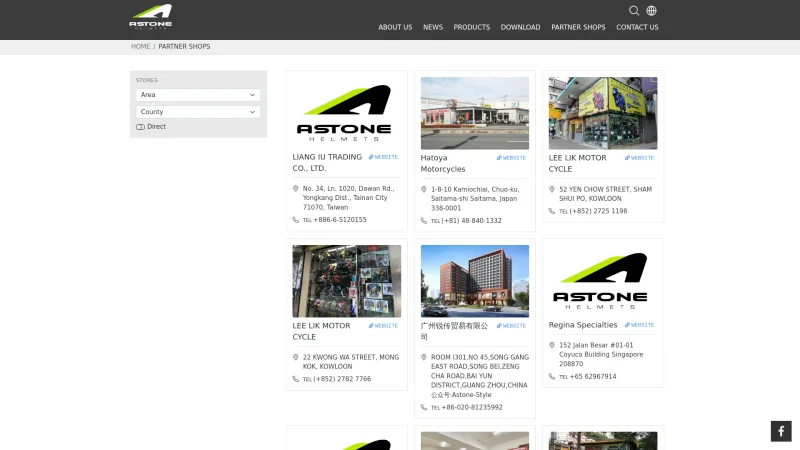Open the Contact Us menu item
Screen dimensions: 800x450
tap(637, 28)
